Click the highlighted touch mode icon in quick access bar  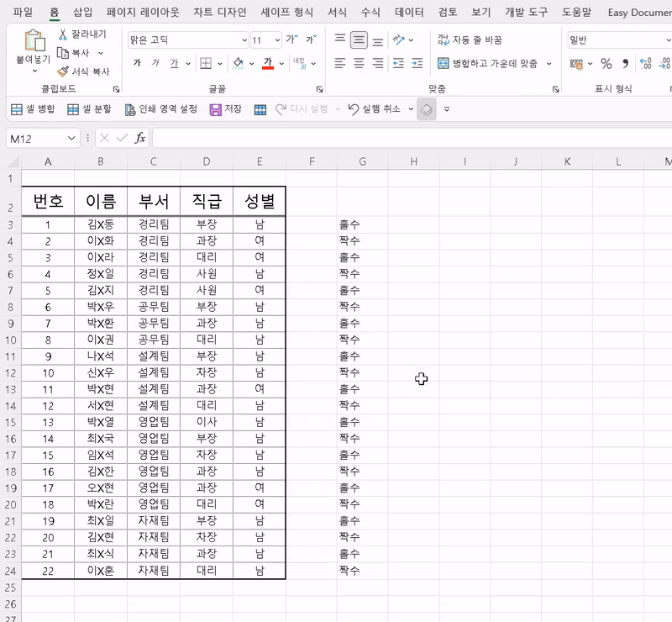(427, 109)
